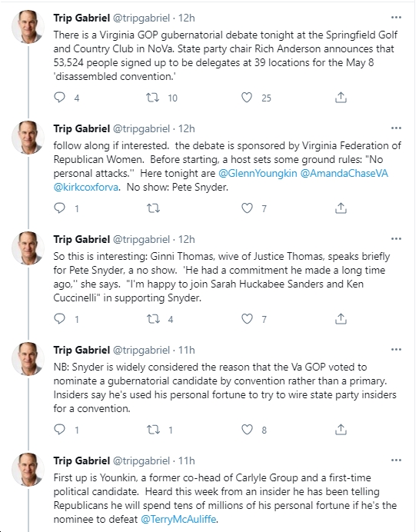The width and height of the screenshot is (419, 532).
Task: Expand options menu on the 'NB: Snyder' tweet
Action: 396,350
